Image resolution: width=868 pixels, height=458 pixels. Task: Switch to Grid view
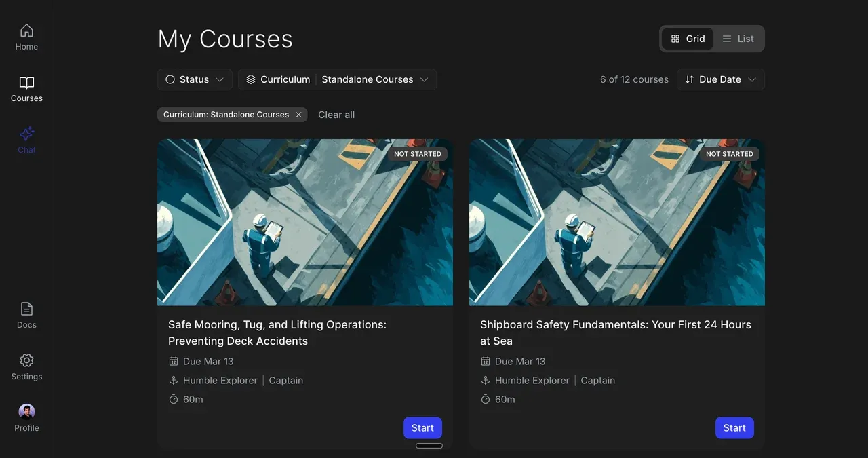[x=688, y=39]
